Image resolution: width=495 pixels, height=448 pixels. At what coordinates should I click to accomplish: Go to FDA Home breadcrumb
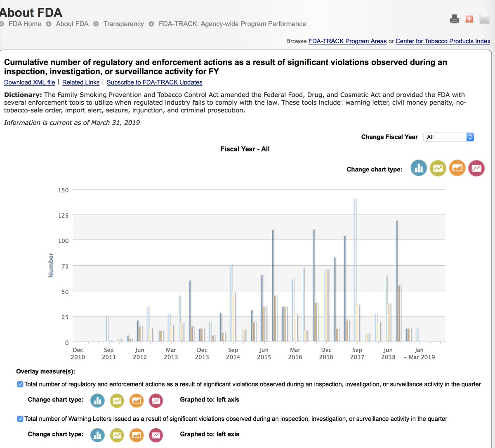coord(25,24)
